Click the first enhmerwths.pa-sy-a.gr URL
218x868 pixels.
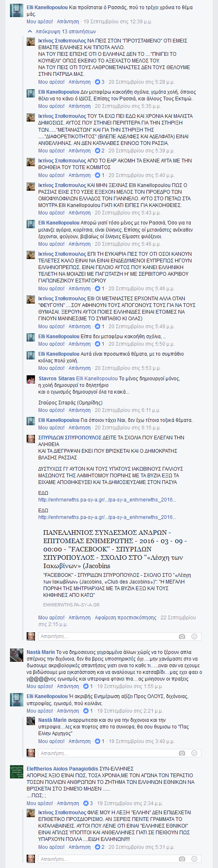tap(107, 500)
